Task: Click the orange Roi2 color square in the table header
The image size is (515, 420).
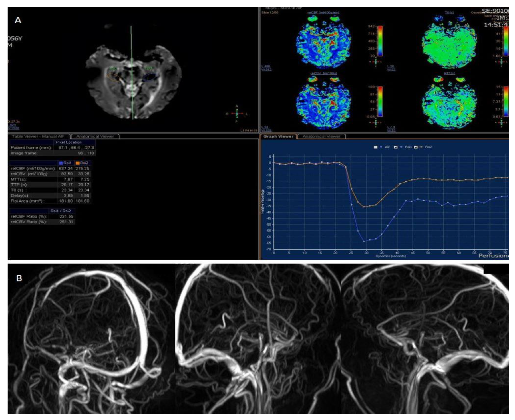Action: (78, 163)
